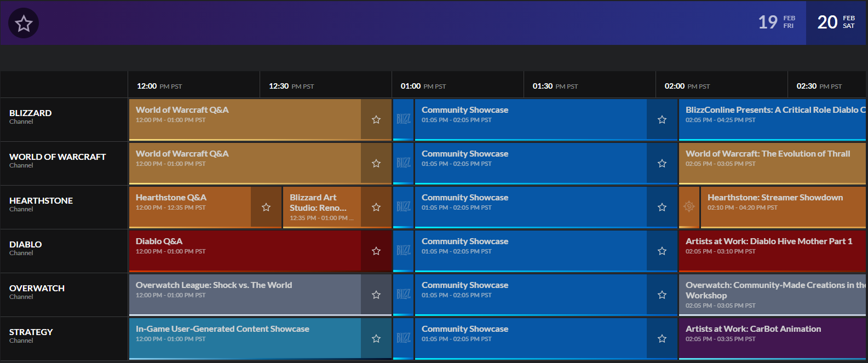Select the STRATEGY Channel row label
The width and height of the screenshot is (868, 363).
[64, 339]
